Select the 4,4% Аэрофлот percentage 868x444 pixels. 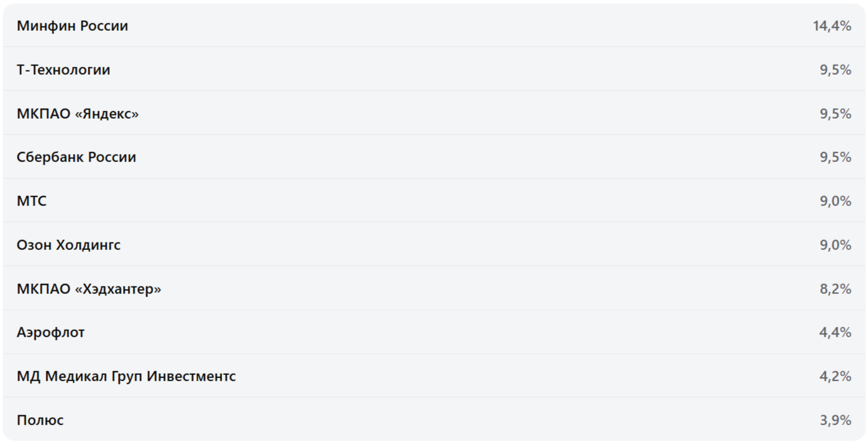pos(835,332)
